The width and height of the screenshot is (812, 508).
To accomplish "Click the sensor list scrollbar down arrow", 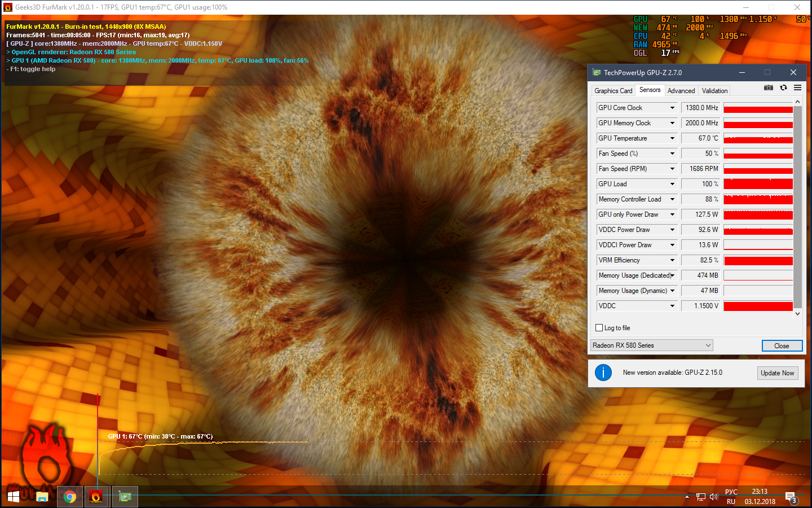I will [797, 314].
